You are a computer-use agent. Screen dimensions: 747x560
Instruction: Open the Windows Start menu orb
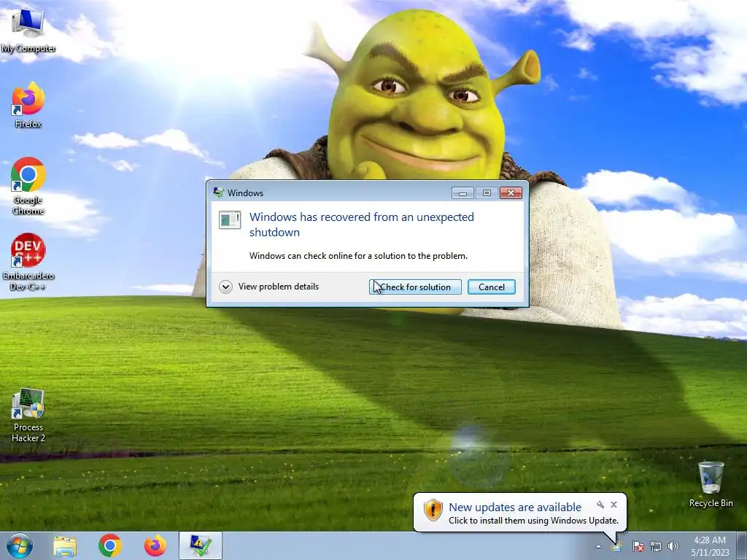click(x=20, y=545)
